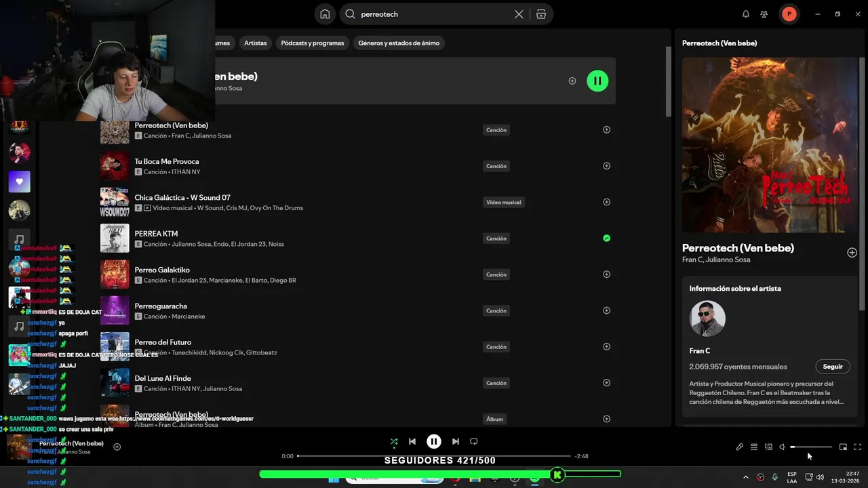Show hidden system tray icons
Image resolution: width=868 pixels, height=488 pixels.
coord(746,477)
